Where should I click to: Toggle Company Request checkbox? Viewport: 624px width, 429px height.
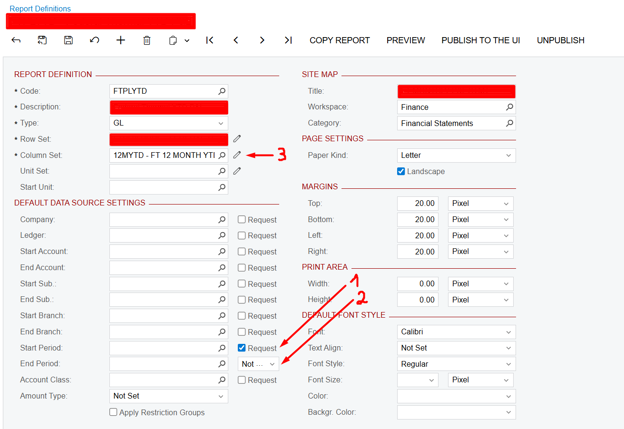coord(242,219)
